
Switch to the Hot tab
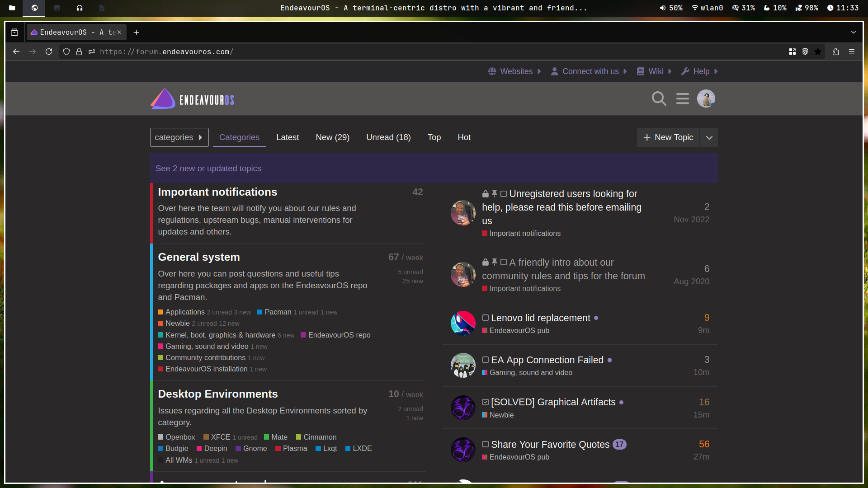pos(464,137)
